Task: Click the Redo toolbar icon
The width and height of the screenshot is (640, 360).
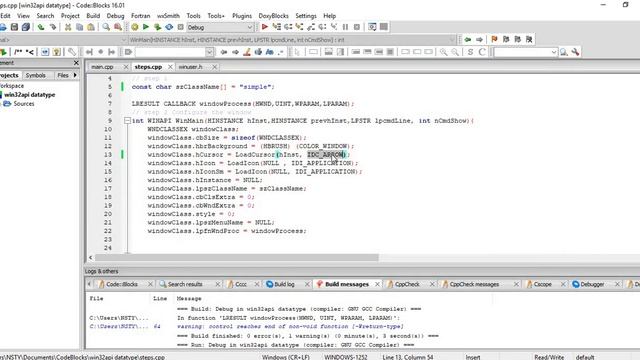Action: [53, 27]
